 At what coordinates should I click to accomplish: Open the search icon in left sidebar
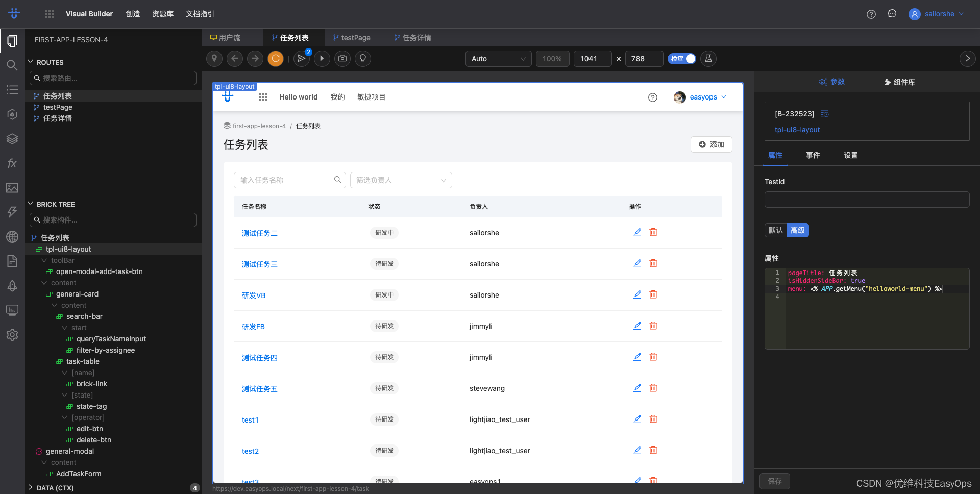(x=12, y=65)
